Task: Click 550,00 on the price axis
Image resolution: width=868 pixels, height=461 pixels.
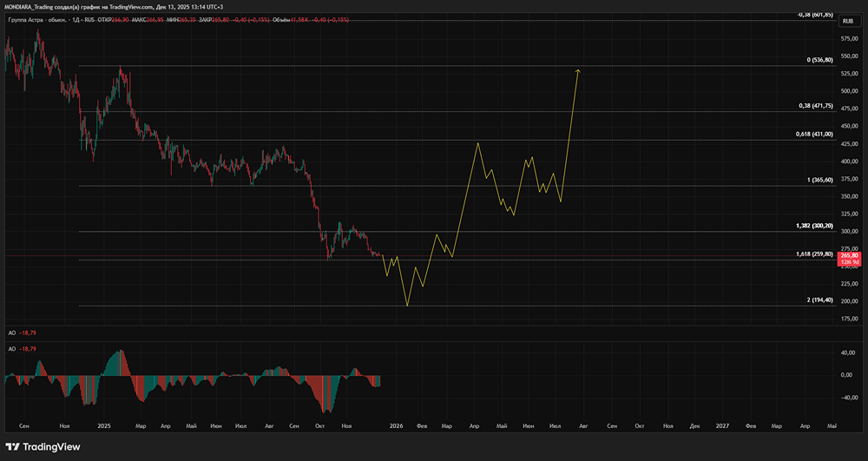Action: [x=849, y=56]
